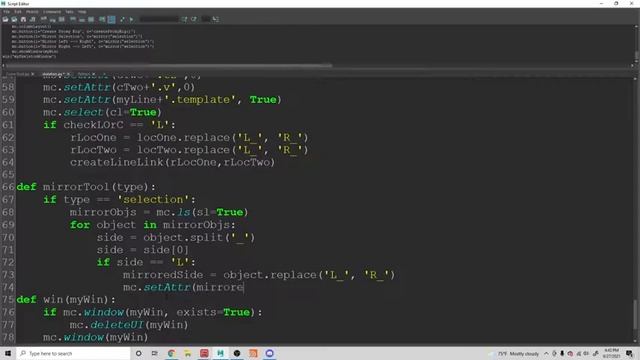The width and height of the screenshot is (640, 360).
Task: Click the Clear History toolbar icon
Action: 43,19
